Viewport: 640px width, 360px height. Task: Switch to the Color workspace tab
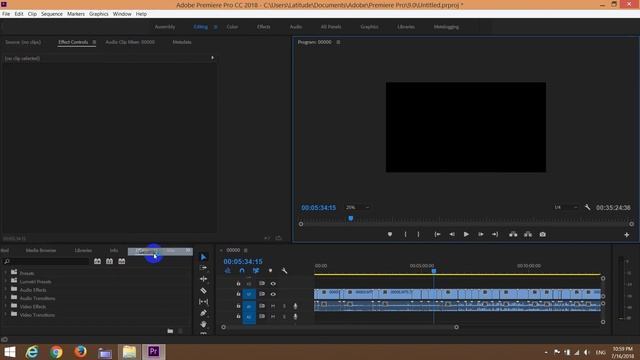coord(232,27)
